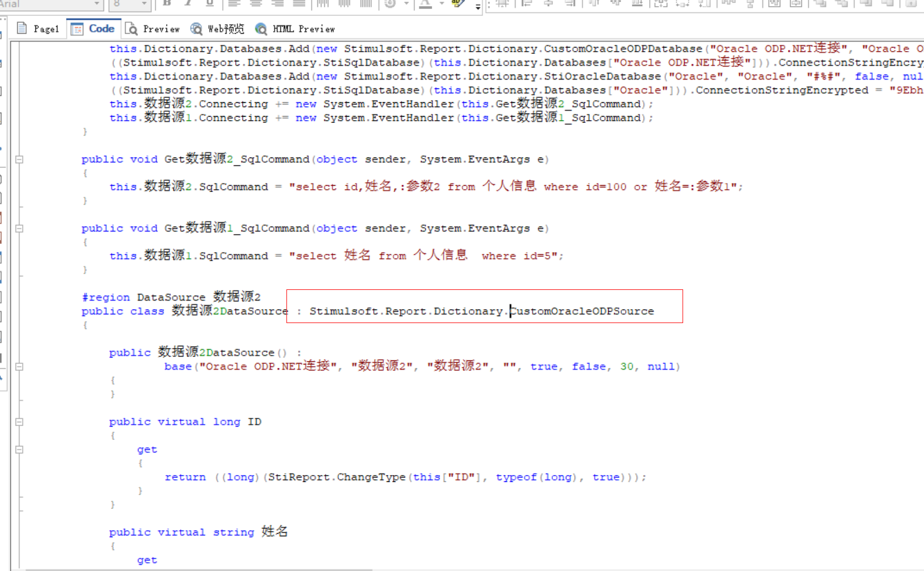Select the Code tab
Viewport: 924px width, 571px height.
(x=93, y=29)
